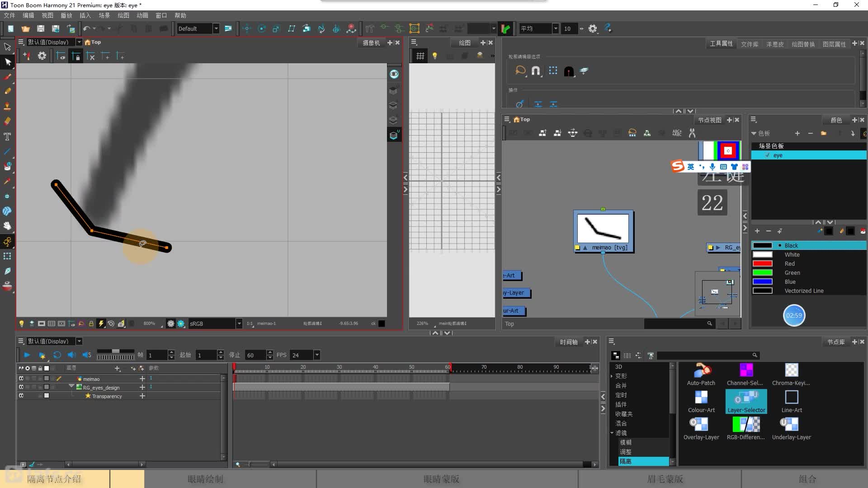The image size is (868, 488).
Task: Choose the Paint bucket tool
Action: tap(7, 166)
